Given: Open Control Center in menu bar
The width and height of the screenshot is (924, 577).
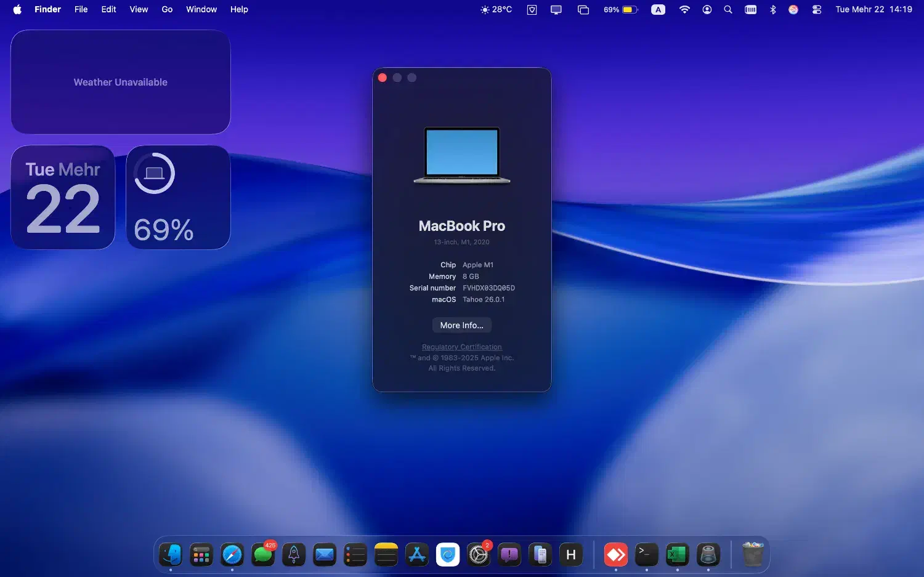Looking at the screenshot, I should pos(817,9).
